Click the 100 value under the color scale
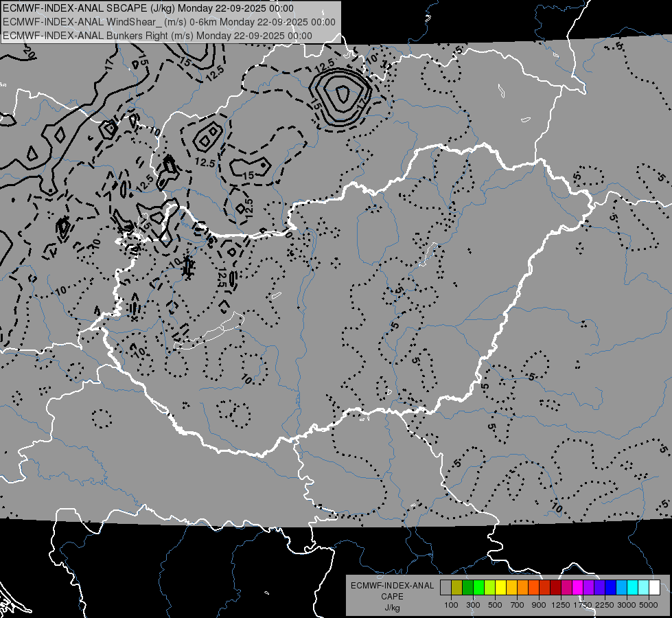Image resolution: width=672 pixels, height=618 pixels. pos(451,605)
